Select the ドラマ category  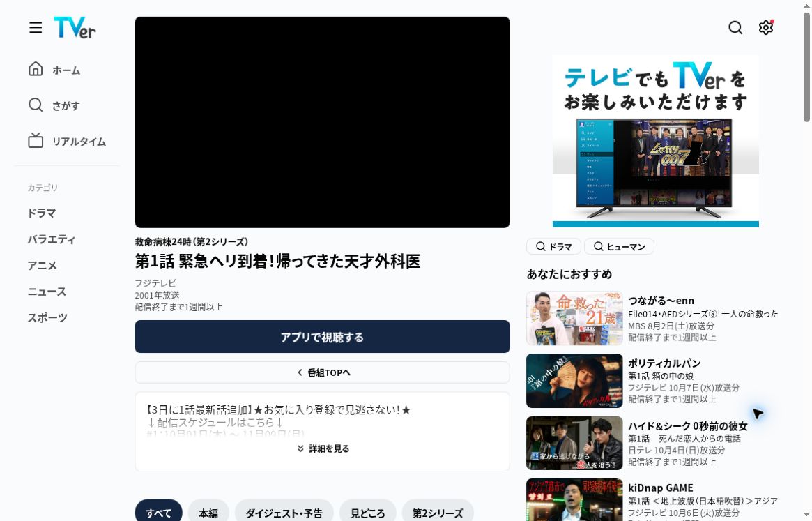coord(41,213)
